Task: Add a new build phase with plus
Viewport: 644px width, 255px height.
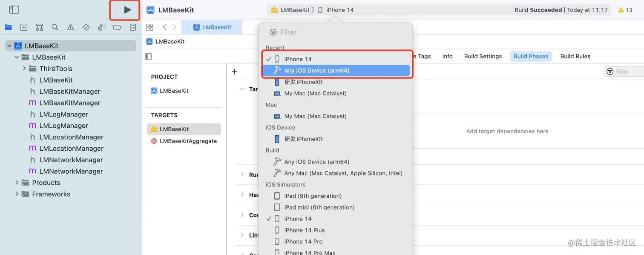Action: pos(234,72)
